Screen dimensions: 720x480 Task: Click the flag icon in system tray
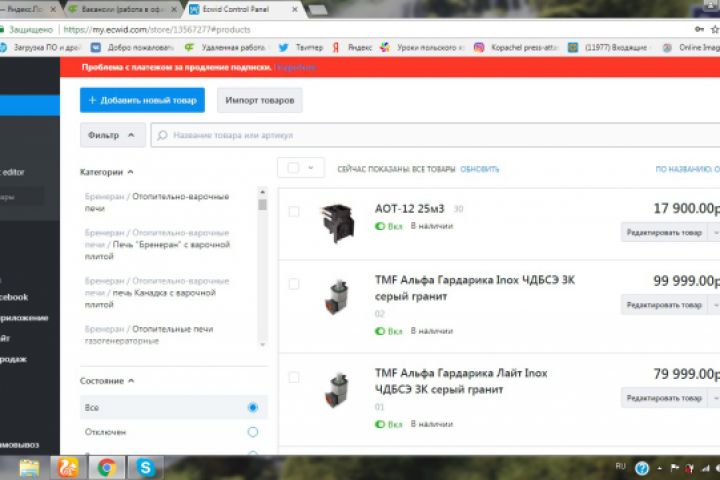[675, 468]
